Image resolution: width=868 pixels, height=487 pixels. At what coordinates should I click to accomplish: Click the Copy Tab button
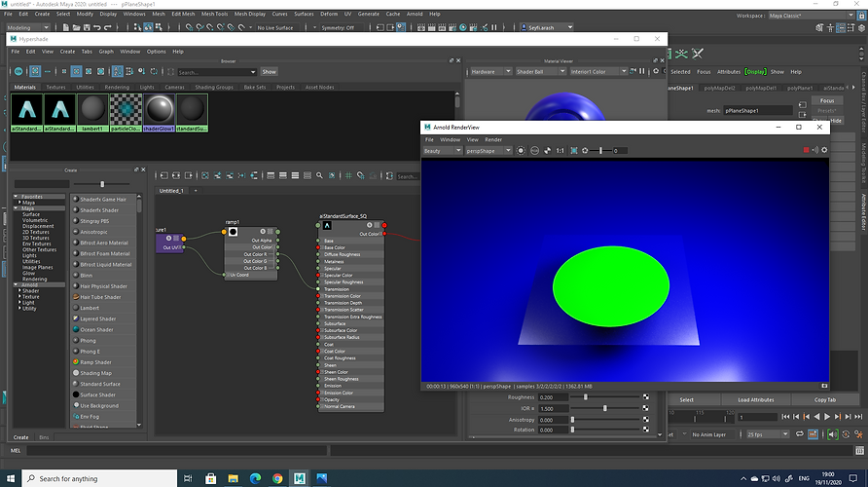coord(825,399)
